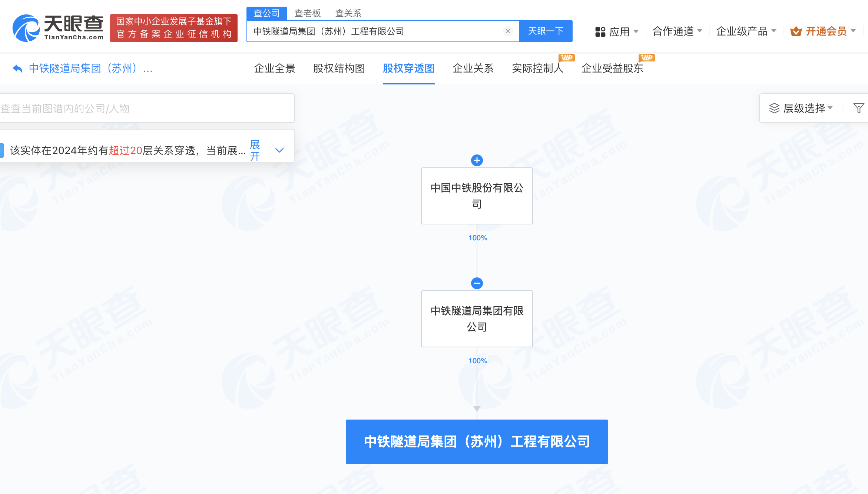Switch to the 企业全景 tab
Image resolution: width=868 pixels, height=494 pixels.
click(274, 69)
